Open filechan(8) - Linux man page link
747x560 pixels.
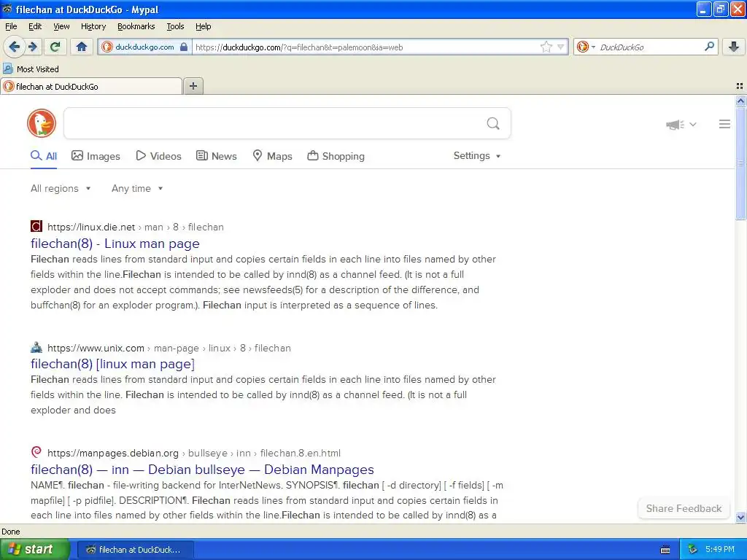point(115,244)
